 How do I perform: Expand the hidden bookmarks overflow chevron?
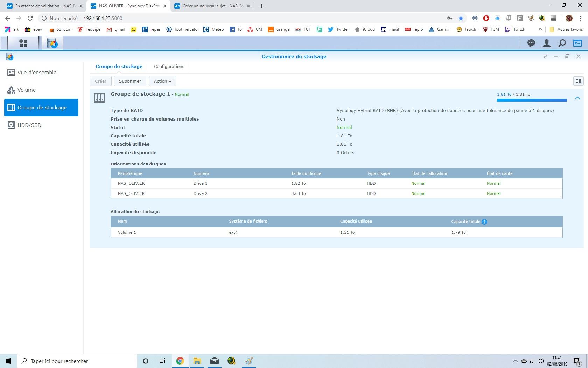tap(540, 29)
